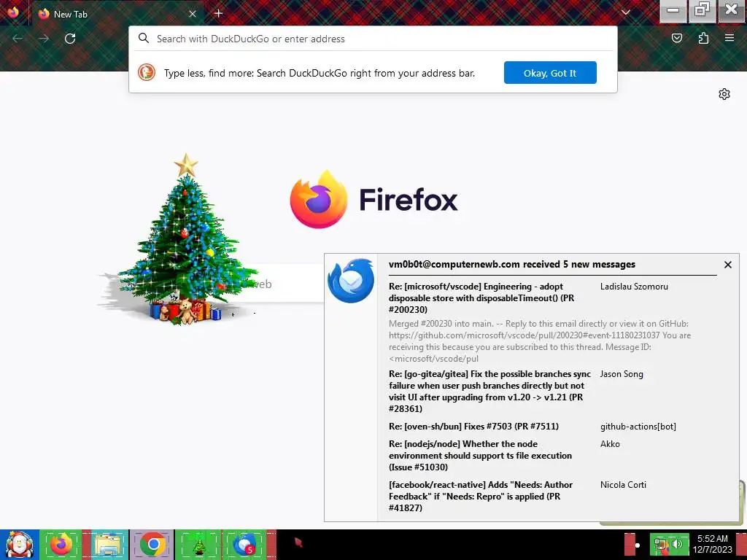Expand the list all tabs chevron
Screen dimensions: 747x560
[x=625, y=13]
